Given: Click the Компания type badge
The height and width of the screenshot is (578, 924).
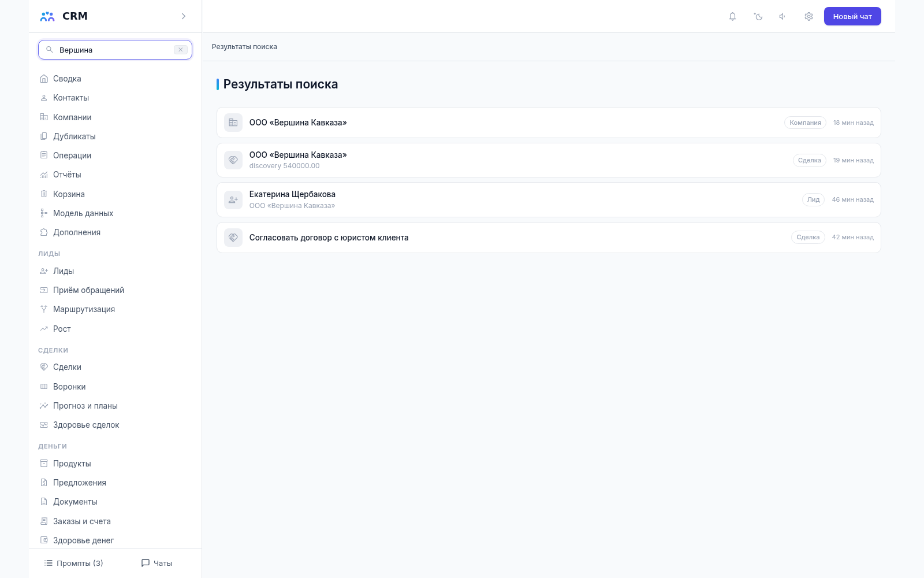Looking at the screenshot, I should tap(805, 123).
